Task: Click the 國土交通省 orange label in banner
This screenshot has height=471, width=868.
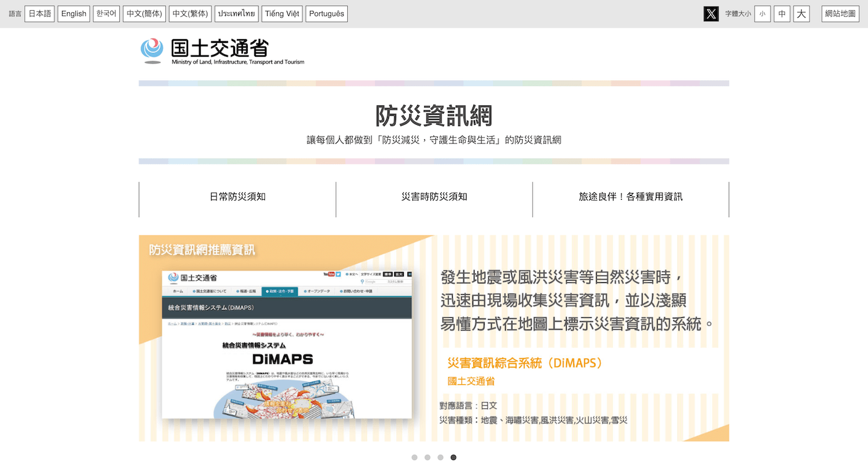Action: tap(471, 381)
